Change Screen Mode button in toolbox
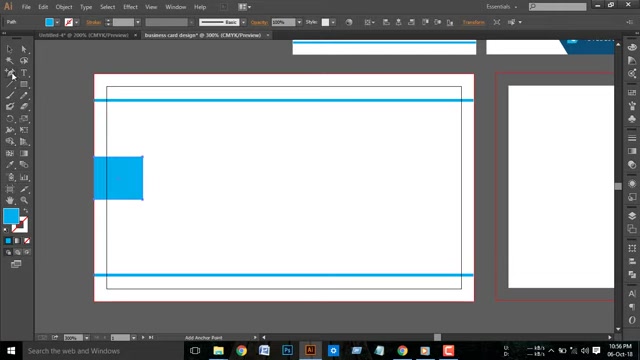The height and width of the screenshot is (360, 640). (16, 264)
